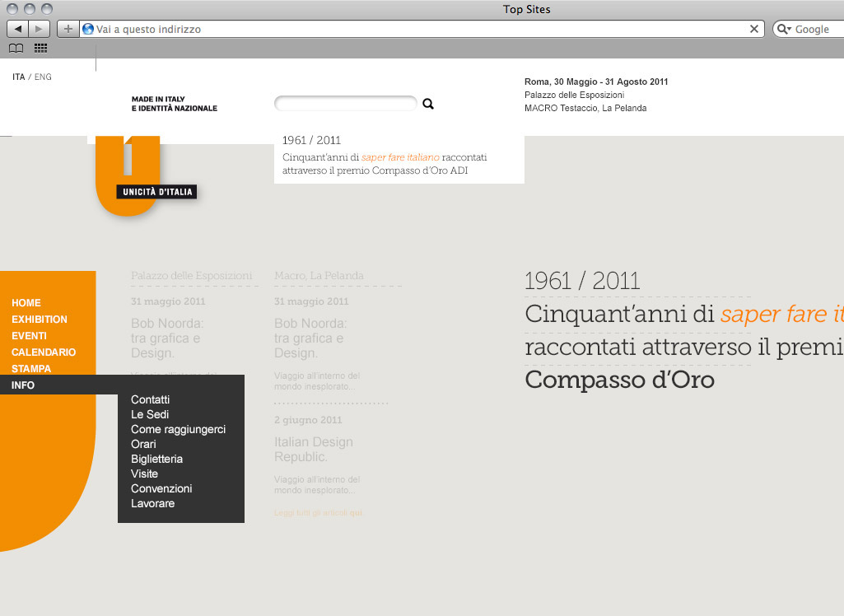Open the HOME menu item
The image size is (844, 616).
tap(26, 303)
